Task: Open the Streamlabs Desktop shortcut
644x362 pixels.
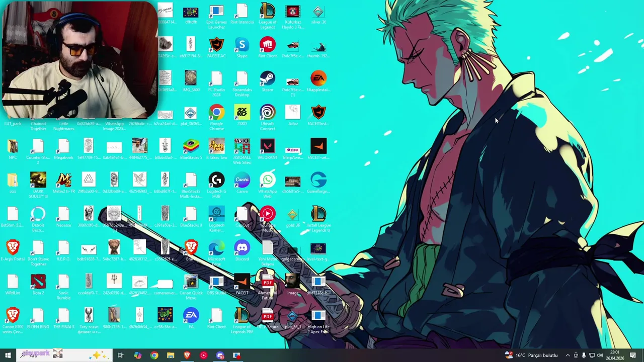Action: (242, 84)
